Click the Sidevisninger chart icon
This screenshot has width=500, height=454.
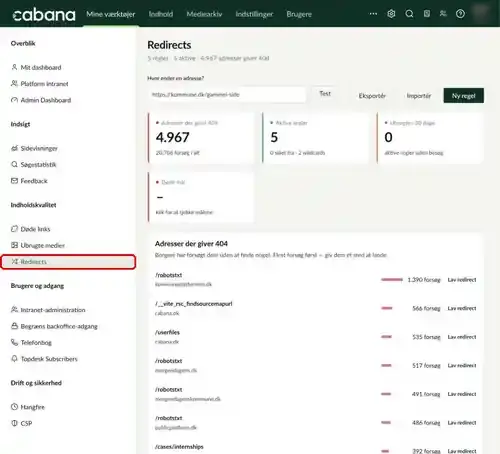(x=14, y=148)
